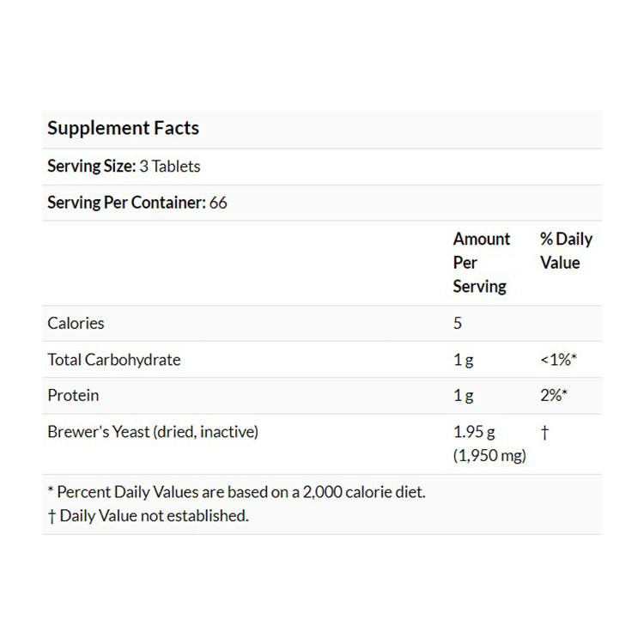Click the Serving Size label
Viewport: 644px width, 644px height.
coord(91,167)
